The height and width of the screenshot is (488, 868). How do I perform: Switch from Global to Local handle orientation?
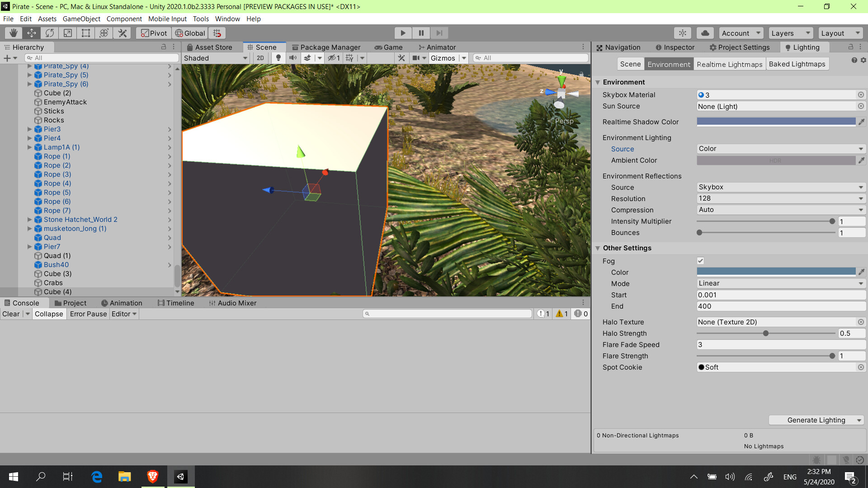[190, 33]
